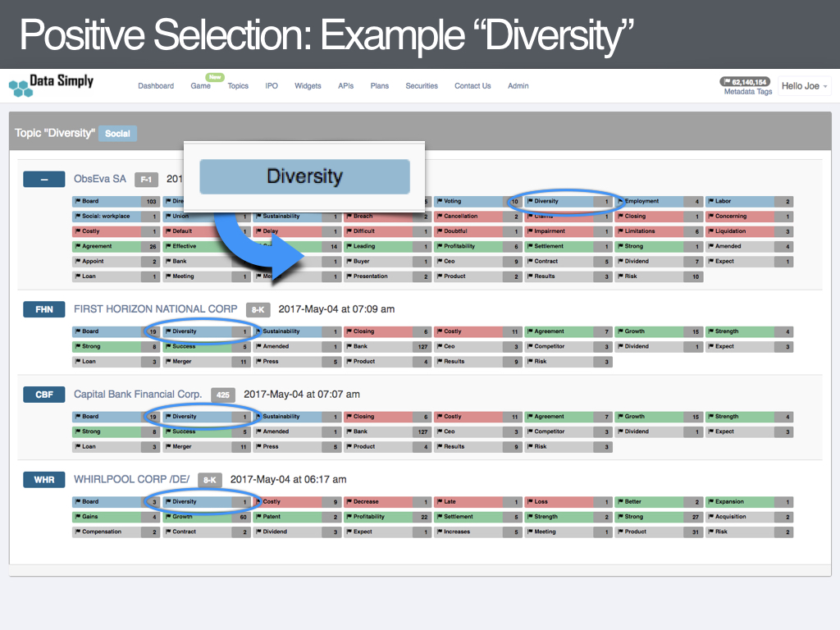Screen dimensions: 840x630
Task: Open the Securities nav link
Action: point(422,85)
